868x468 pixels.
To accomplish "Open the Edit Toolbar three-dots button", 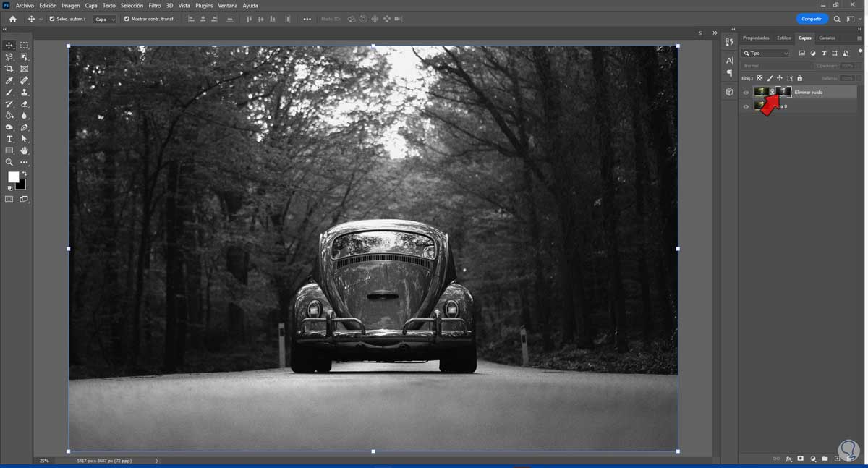I will 24,162.
